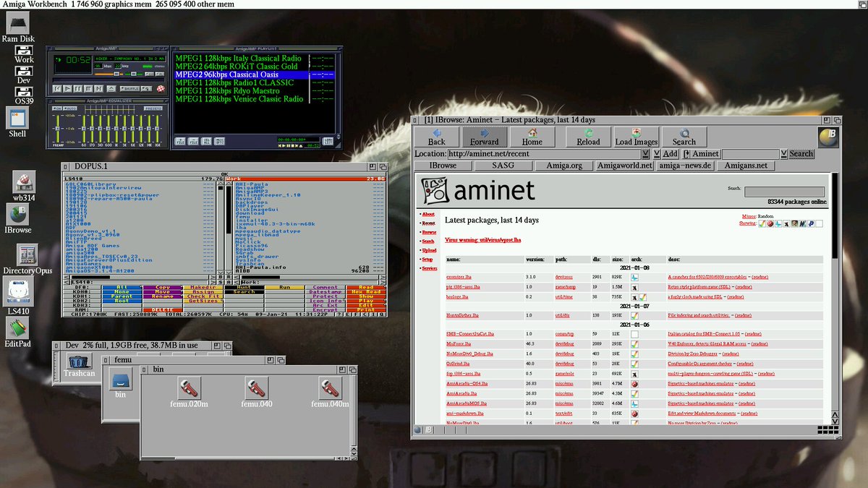868x488 pixels.
Task: Stop playback in AmigaAMP
Action: [x=88, y=89]
